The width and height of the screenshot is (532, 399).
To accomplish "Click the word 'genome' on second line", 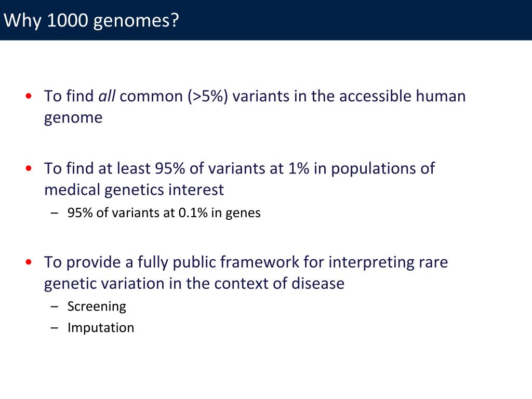I will [73, 118].
